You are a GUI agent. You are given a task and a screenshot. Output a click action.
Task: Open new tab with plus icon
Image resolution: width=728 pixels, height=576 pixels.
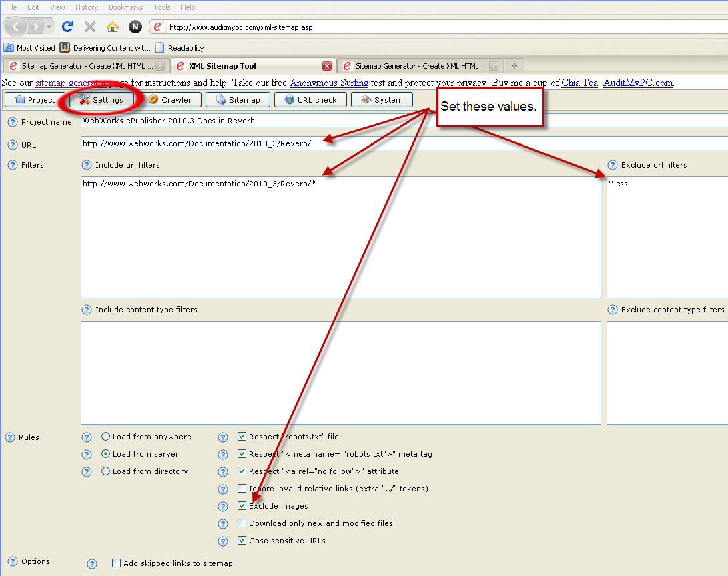pos(514,66)
